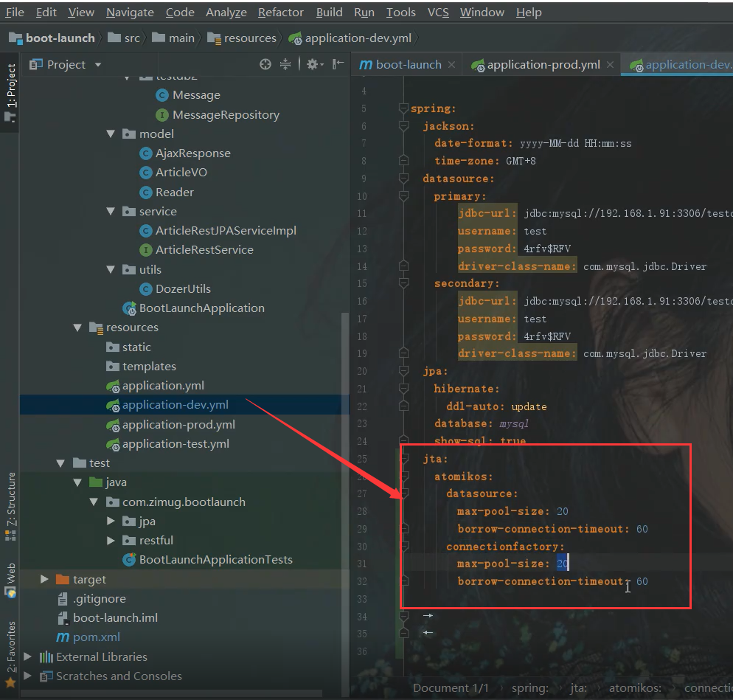Select the Message class icon

tap(162, 95)
